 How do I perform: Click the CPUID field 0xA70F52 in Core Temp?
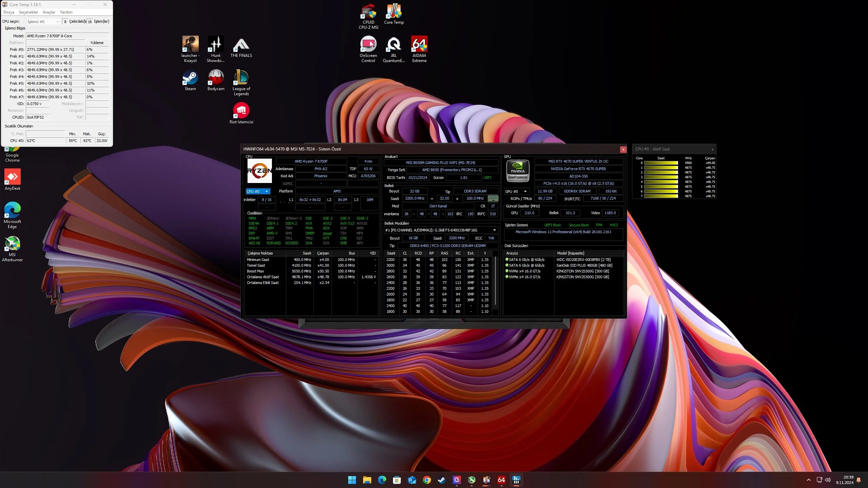(x=37, y=117)
